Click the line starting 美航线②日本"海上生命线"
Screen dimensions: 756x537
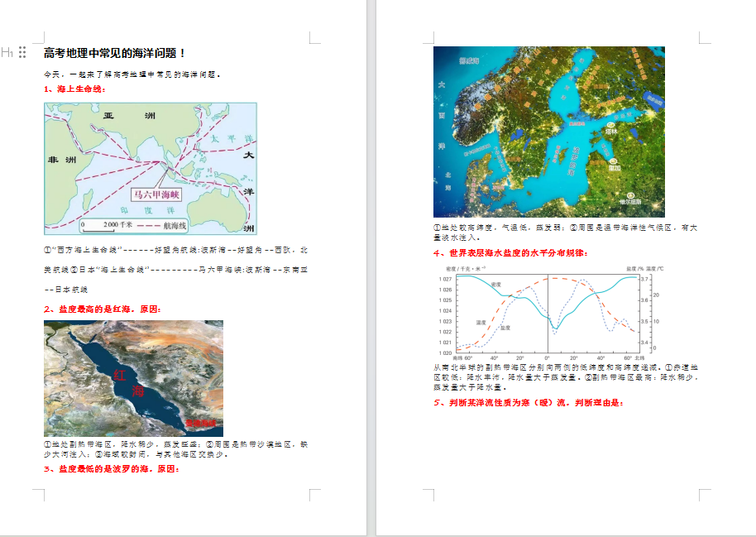[x=175, y=270]
